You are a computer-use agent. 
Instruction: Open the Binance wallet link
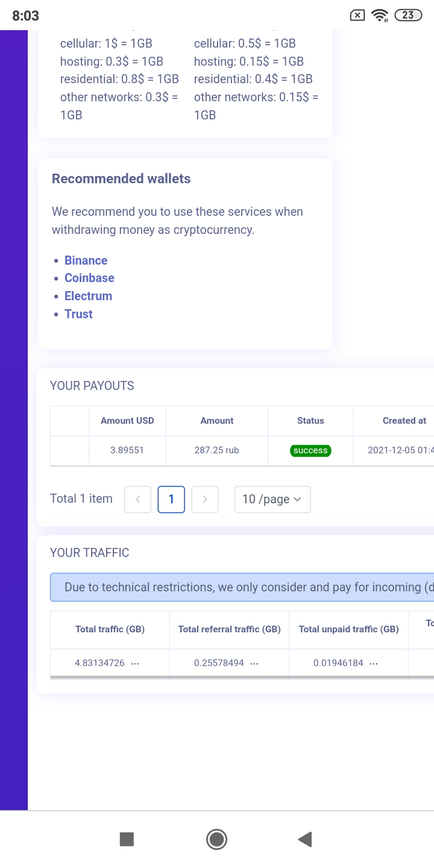coord(86,260)
